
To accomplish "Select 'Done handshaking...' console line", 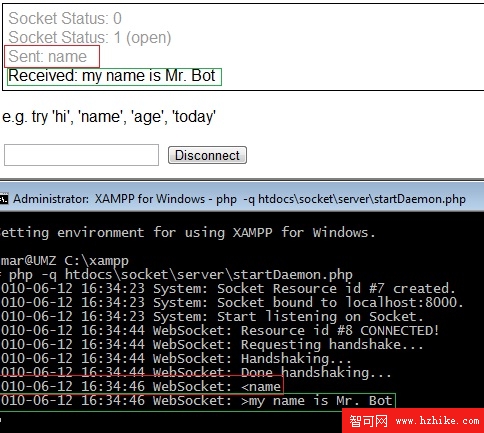I will tap(196, 373).
